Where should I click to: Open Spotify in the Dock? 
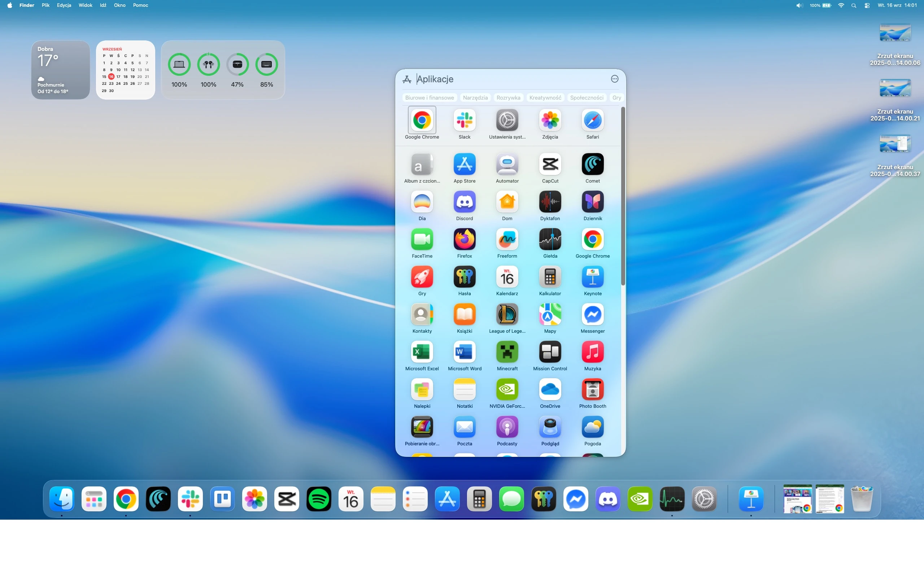[x=319, y=499]
